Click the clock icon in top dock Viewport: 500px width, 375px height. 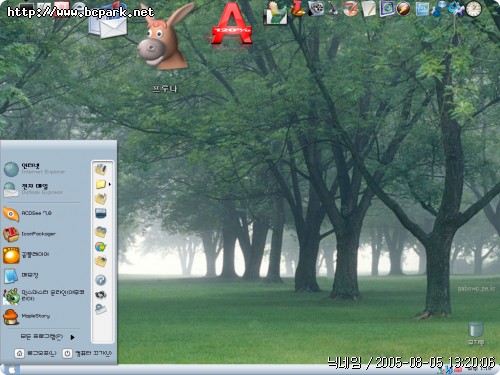click(474, 9)
